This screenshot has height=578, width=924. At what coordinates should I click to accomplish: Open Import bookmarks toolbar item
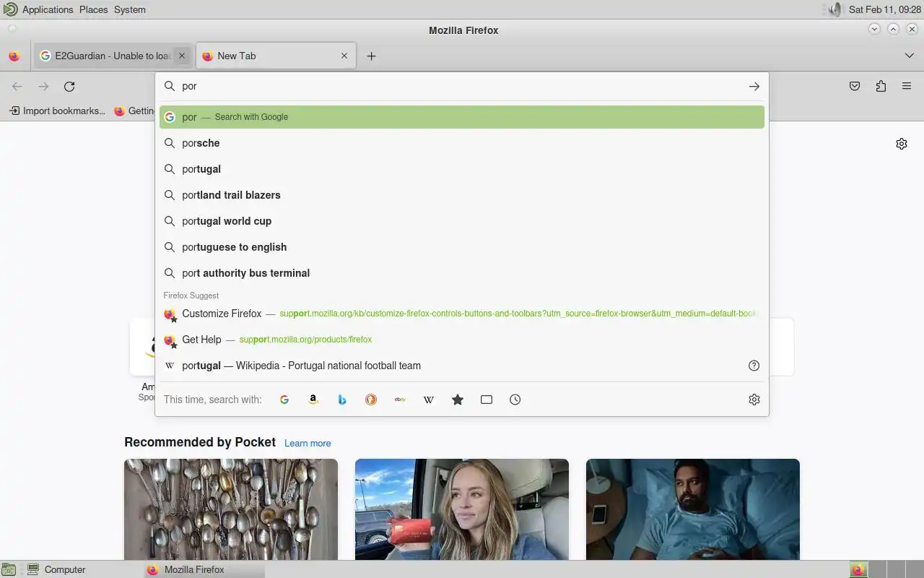tap(57, 111)
